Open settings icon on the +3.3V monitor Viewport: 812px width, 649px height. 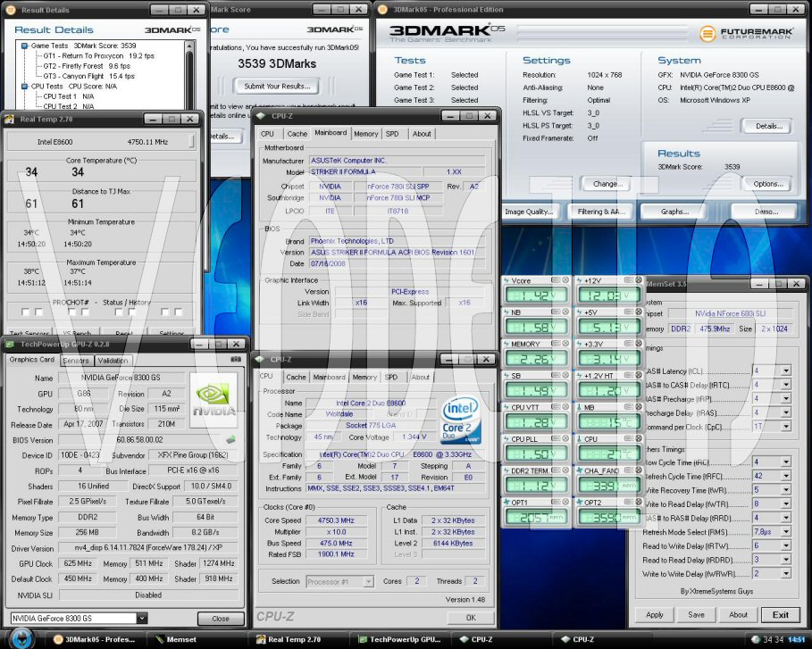pos(629,343)
